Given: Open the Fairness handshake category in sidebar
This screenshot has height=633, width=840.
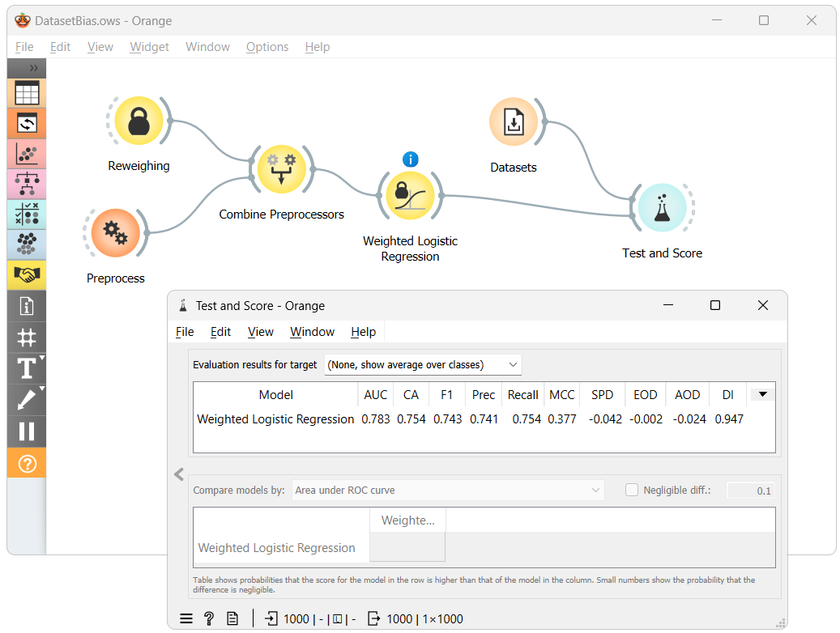Looking at the screenshot, I should (27, 274).
